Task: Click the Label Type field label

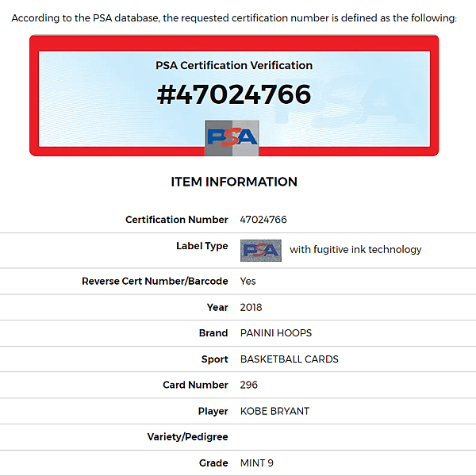Action: [202, 246]
